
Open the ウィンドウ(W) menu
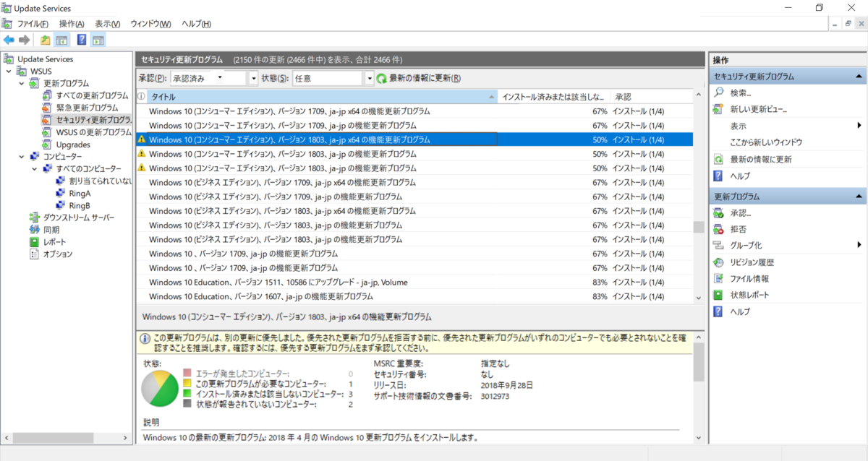click(x=150, y=24)
